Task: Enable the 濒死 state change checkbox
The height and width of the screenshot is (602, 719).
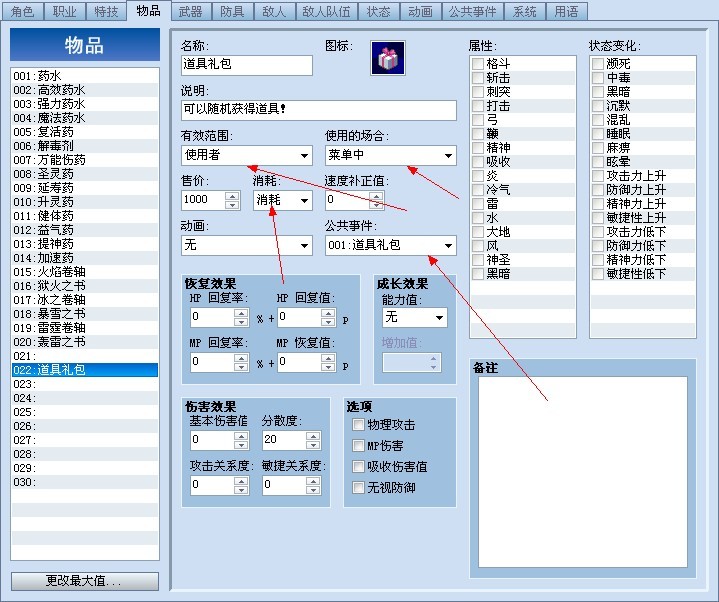Action: pyautogui.click(x=598, y=64)
